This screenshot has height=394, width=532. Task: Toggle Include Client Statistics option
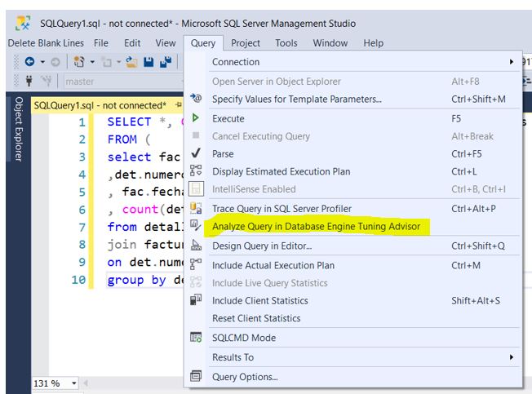(x=351, y=301)
